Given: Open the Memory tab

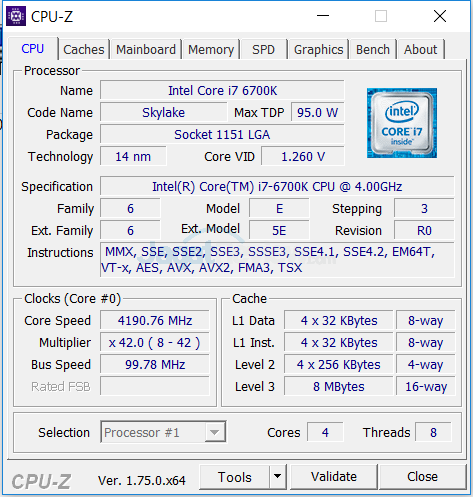Looking at the screenshot, I should (x=211, y=50).
